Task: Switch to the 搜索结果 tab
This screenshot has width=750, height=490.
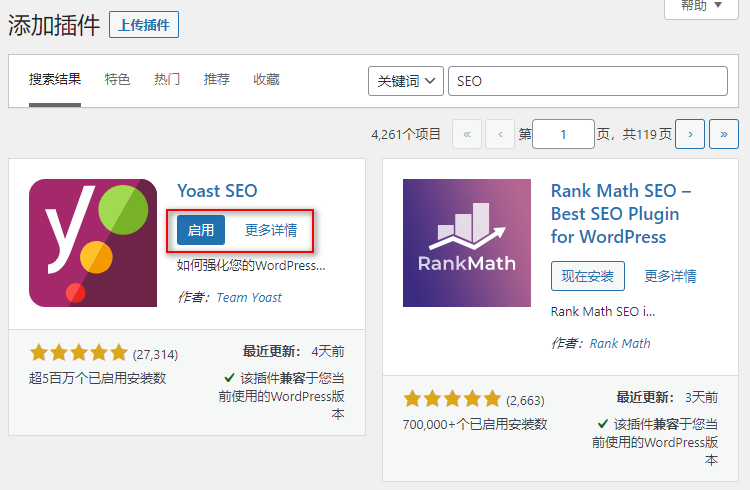Action: click(55, 79)
